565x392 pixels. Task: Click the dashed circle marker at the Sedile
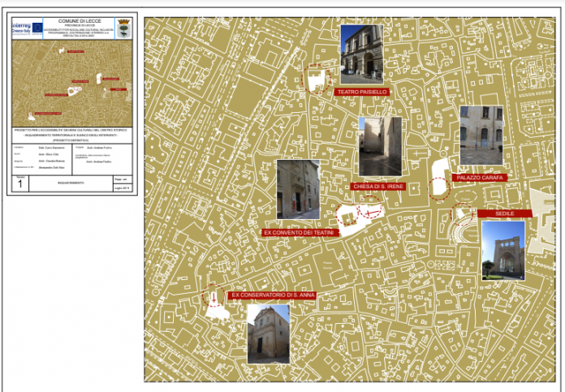(461, 214)
